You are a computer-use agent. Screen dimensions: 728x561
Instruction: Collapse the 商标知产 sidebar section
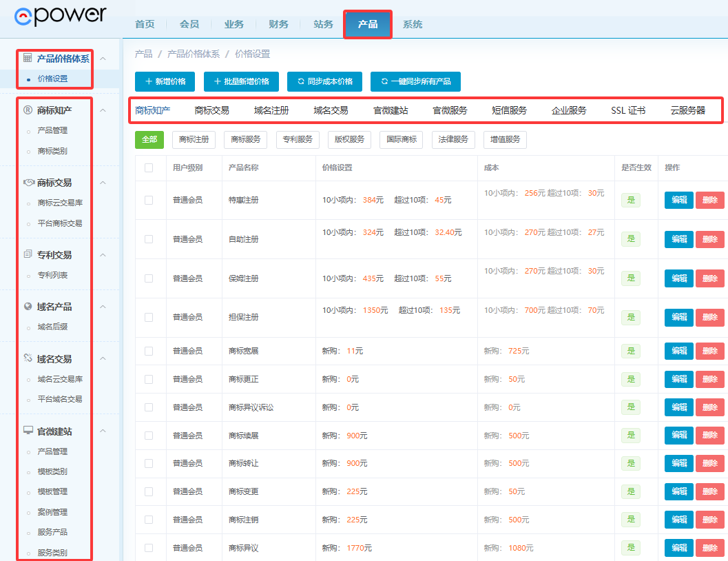click(103, 110)
